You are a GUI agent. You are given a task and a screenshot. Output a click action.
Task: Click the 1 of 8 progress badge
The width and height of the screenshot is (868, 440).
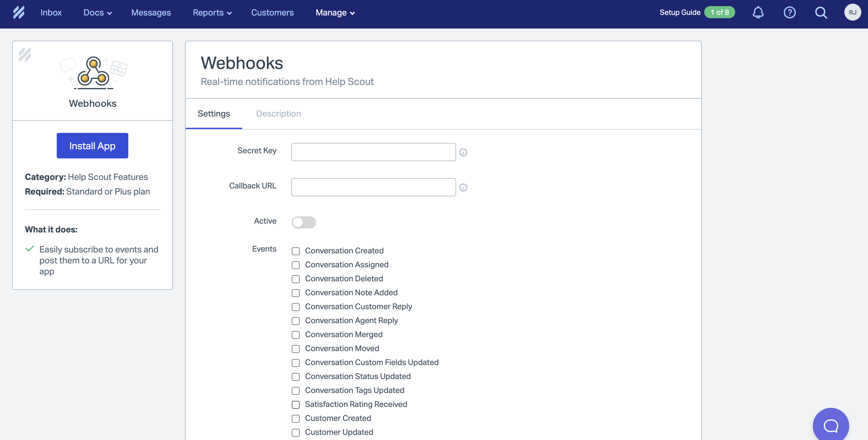click(x=719, y=12)
